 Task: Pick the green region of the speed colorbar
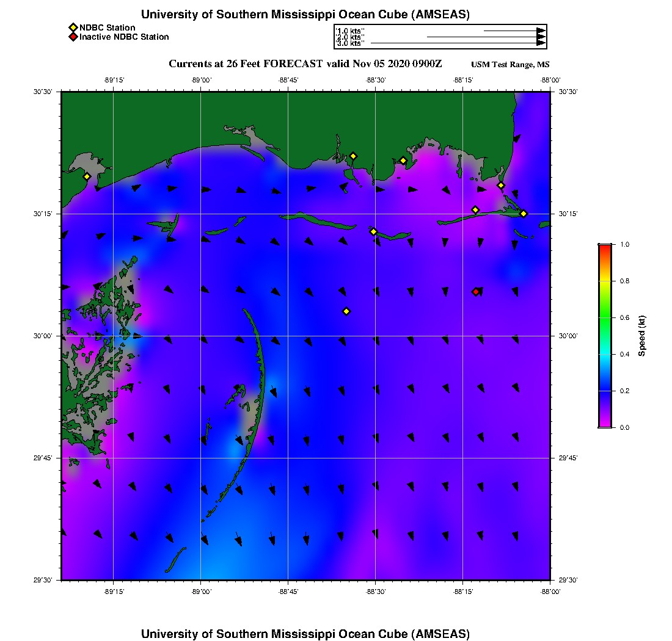tap(605, 317)
